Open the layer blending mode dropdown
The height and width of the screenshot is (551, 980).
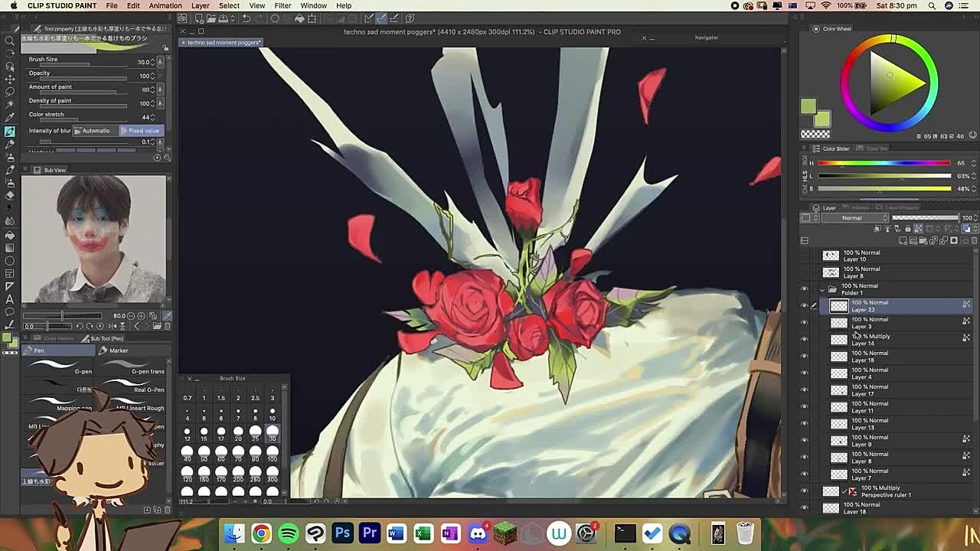click(852, 218)
